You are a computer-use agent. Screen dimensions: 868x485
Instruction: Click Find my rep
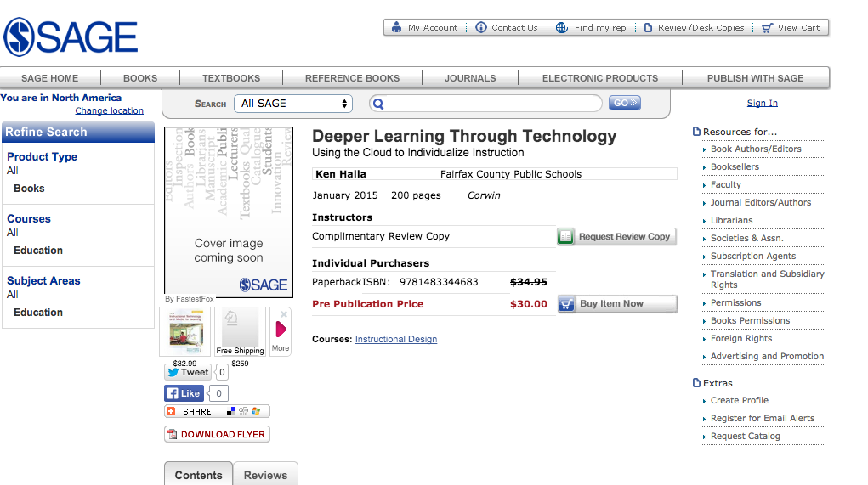click(591, 28)
